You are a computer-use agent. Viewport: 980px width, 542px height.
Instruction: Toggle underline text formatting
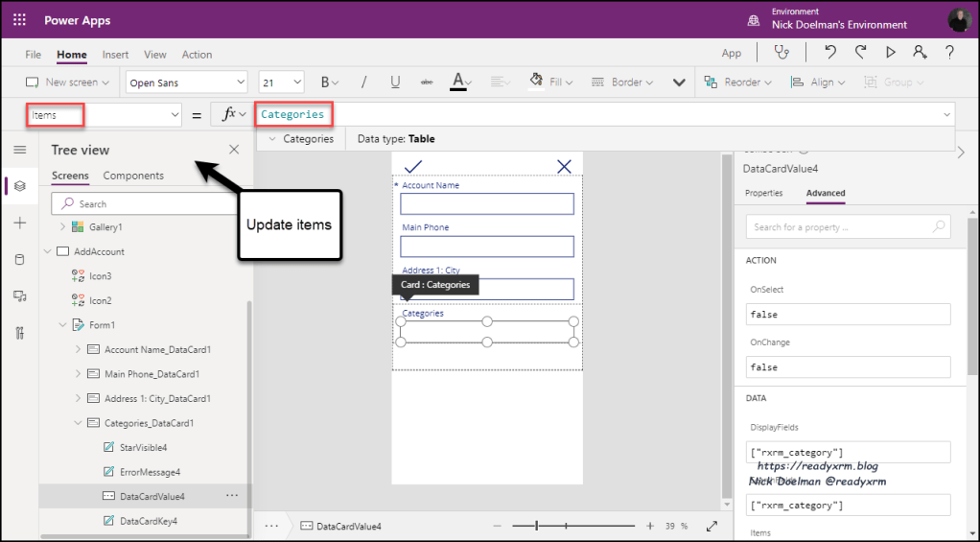point(395,82)
